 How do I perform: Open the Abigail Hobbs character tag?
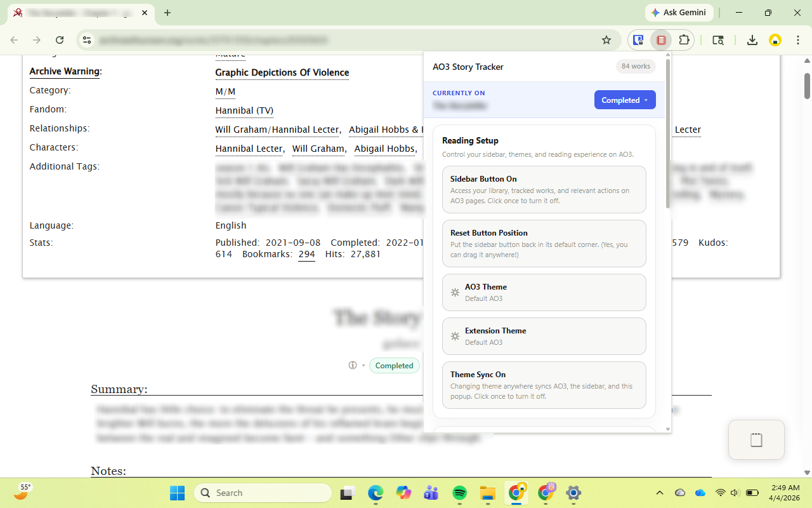384,149
